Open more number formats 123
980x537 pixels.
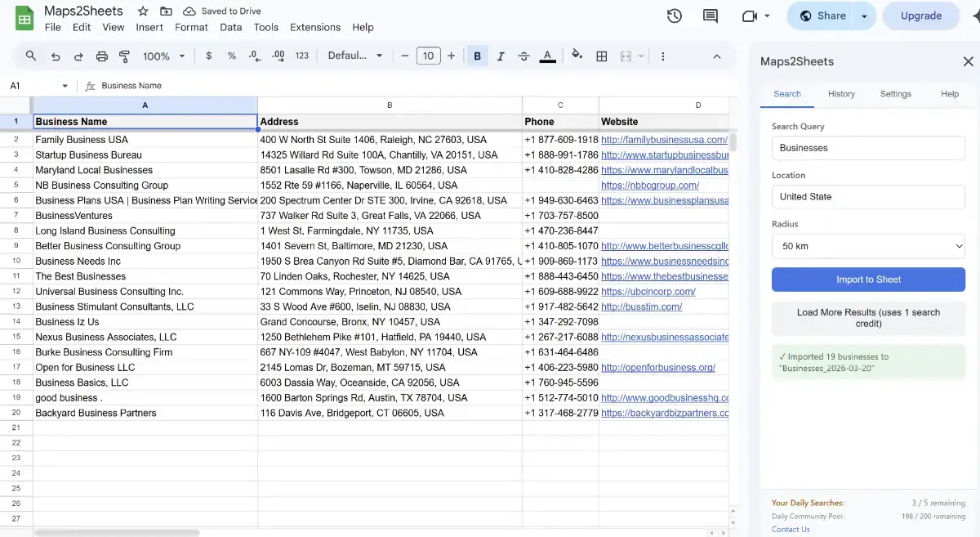click(x=302, y=56)
